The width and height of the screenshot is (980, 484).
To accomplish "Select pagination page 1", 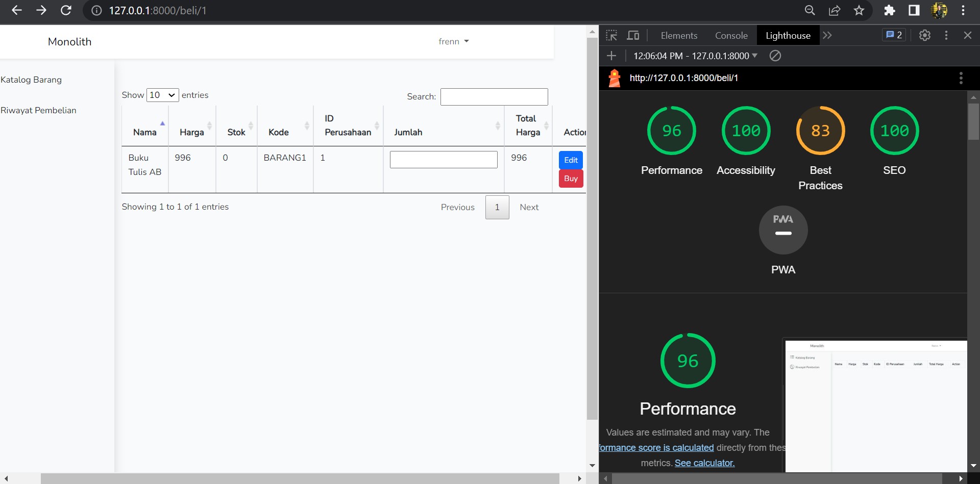I will [497, 207].
